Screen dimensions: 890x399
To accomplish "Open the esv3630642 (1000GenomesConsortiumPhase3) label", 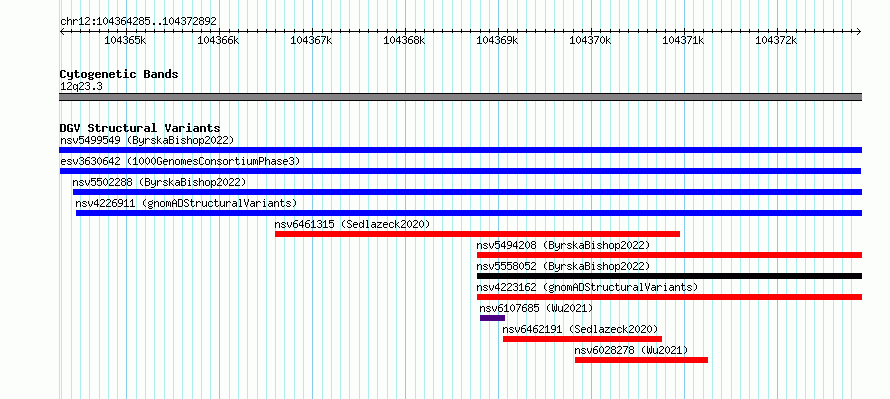I will pos(180,161).
